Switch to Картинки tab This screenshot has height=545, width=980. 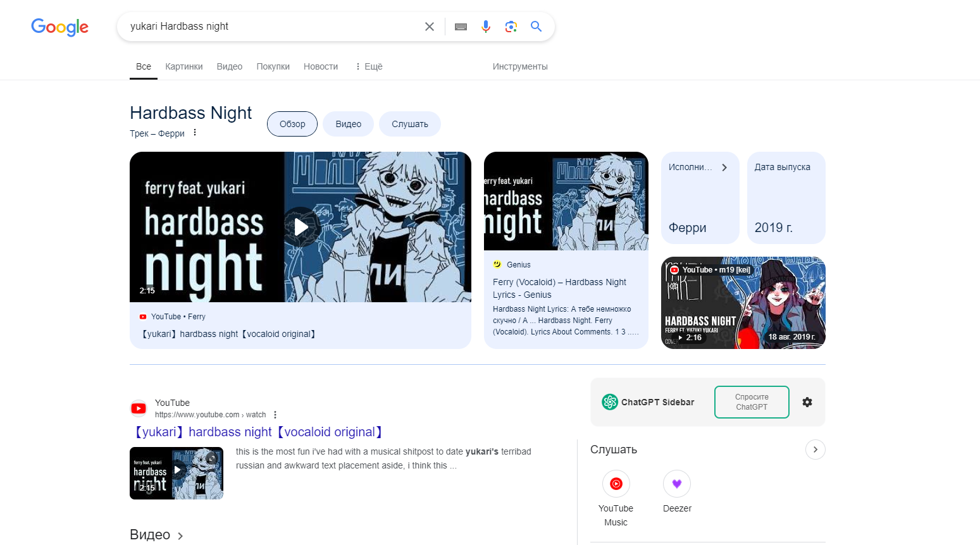click(184, 66)
